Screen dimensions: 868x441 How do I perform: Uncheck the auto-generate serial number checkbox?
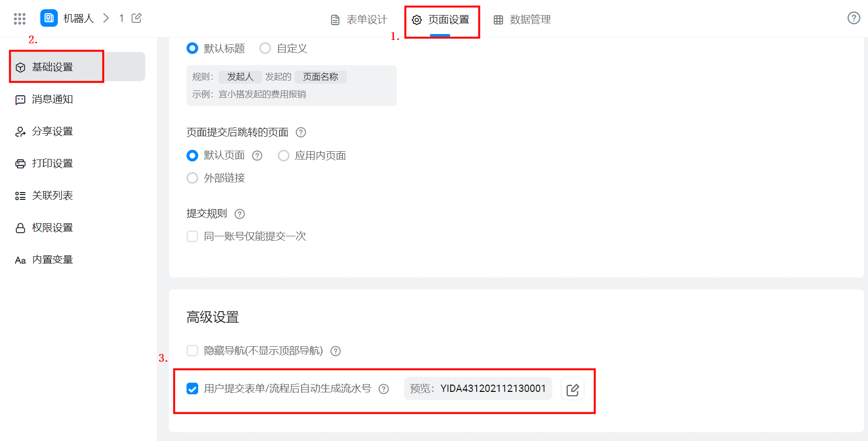(x=192, y=388)
